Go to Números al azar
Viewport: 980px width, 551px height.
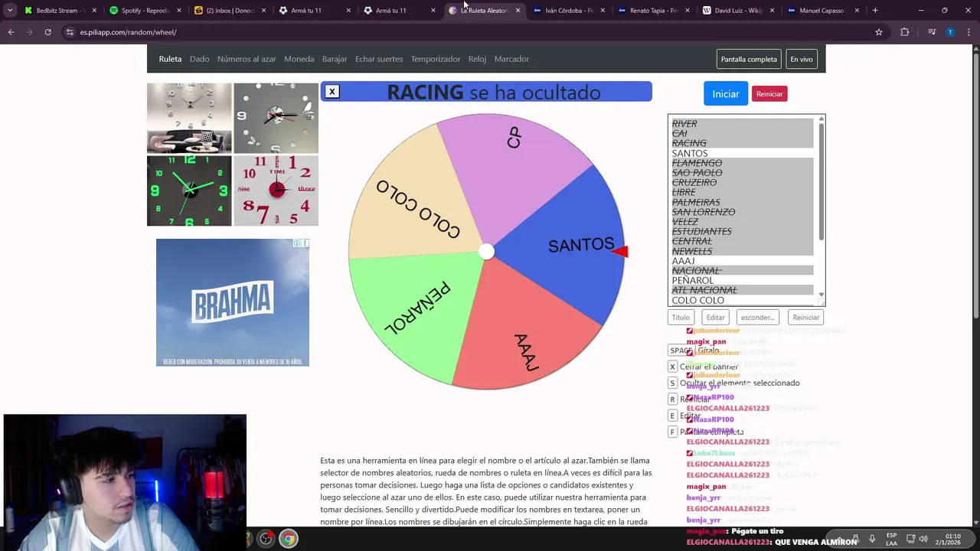[x=247, y=59]
